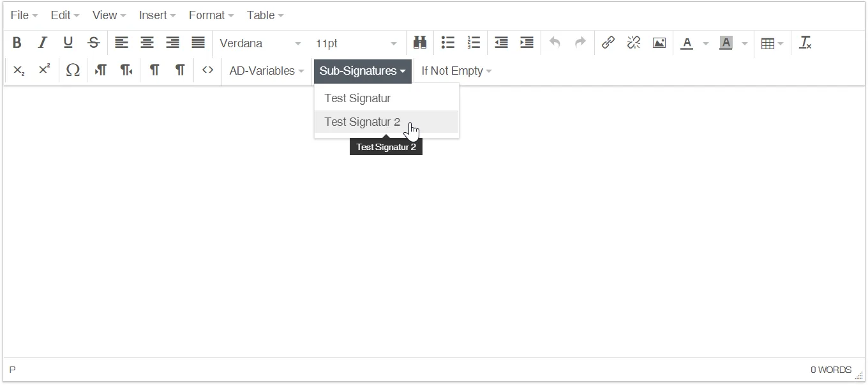This screenshot has width=868, height=385.
Task: Open the source code view
Action: (207, 70)
